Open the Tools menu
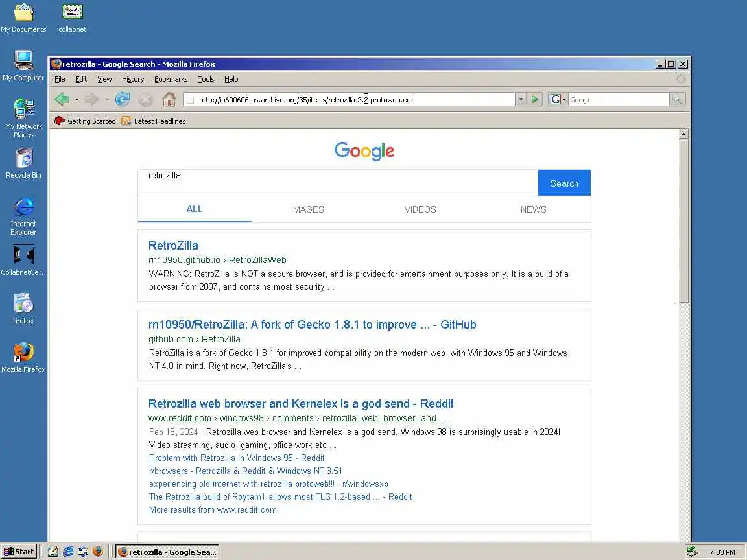The image size is (747, 560). 206,79
